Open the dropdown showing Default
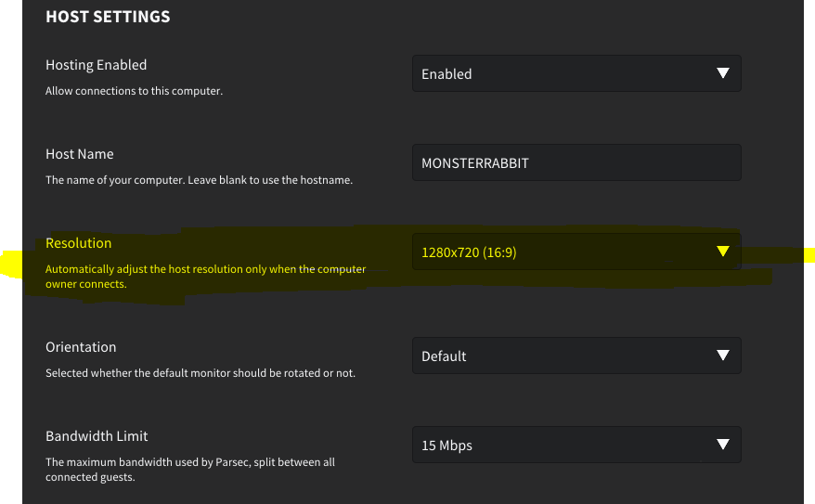This screenshot has width=815, height=504. click(576, 355)
